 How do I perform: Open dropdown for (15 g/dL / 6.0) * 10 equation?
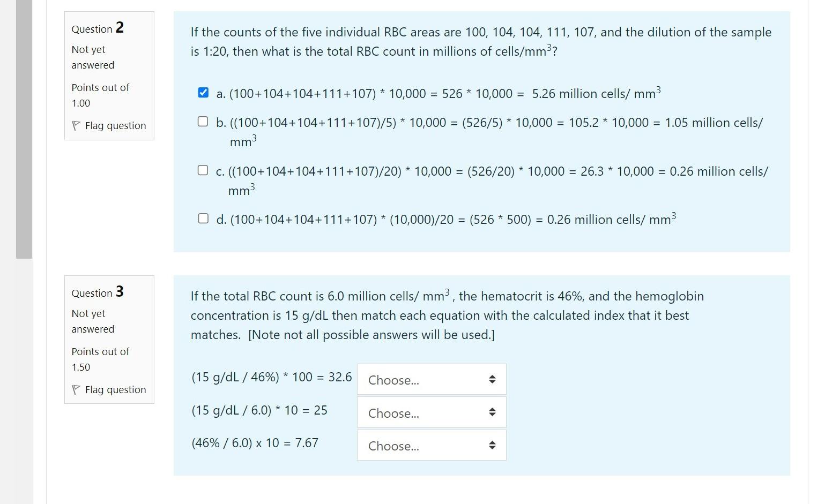(x=432, y=412)
